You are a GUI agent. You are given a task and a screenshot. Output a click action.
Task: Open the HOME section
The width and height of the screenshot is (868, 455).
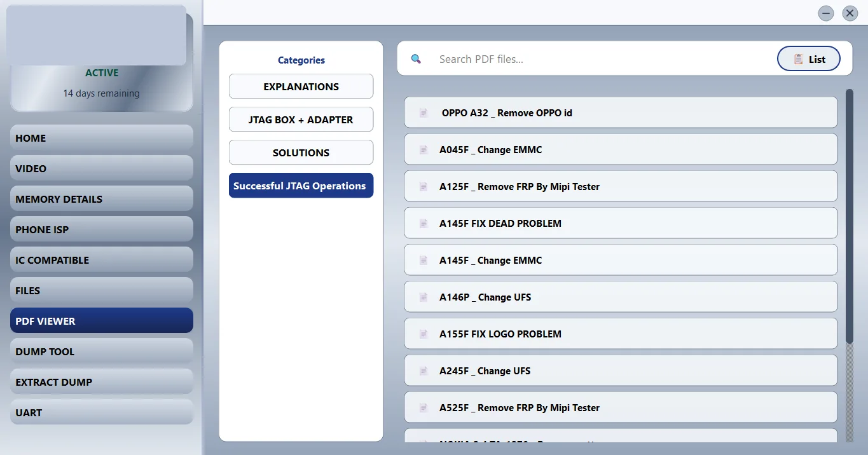pos(102,138)
